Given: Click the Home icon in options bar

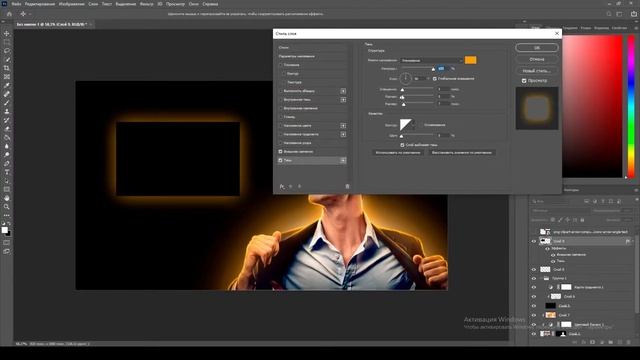Looking at the screenshot, I should pos(9,14).
